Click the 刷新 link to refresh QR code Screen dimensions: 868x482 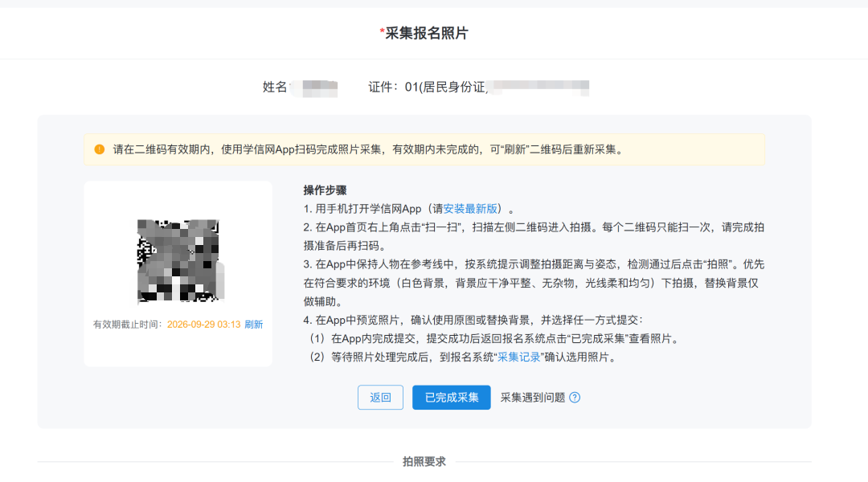point(253,325)
